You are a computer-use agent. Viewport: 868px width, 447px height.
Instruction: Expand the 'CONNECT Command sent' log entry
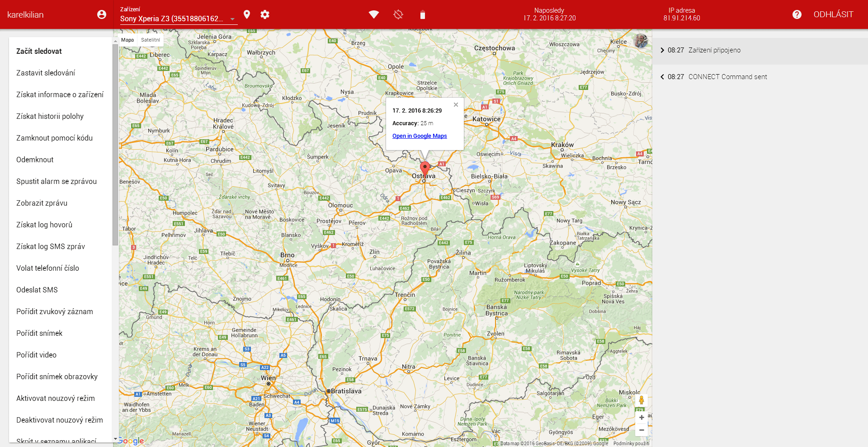coord(759,77)
